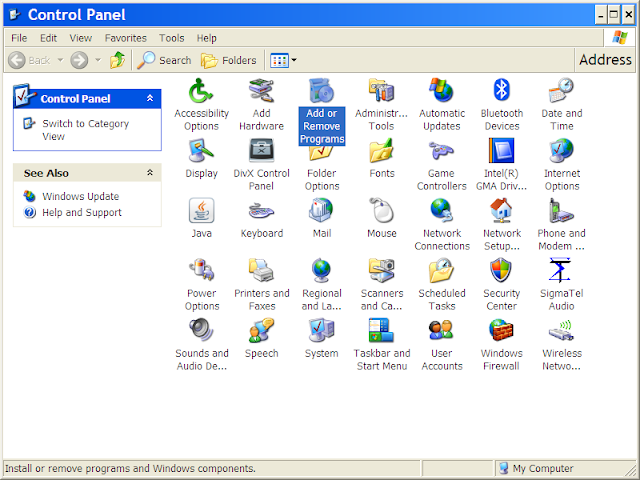Open Taskbar and Start Menu icon
Screen dimensions: 640x480
381,330
